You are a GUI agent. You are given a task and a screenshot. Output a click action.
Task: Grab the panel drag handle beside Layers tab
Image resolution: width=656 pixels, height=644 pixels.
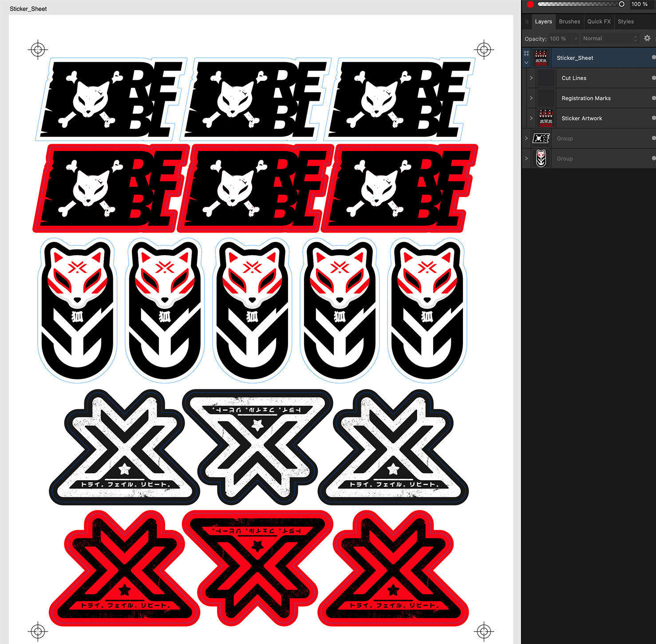pyautogui.click(x=527, y=22)
